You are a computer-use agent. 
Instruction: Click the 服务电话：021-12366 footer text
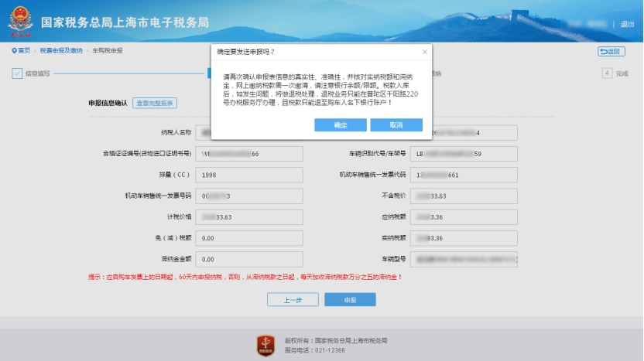[314, 350]
